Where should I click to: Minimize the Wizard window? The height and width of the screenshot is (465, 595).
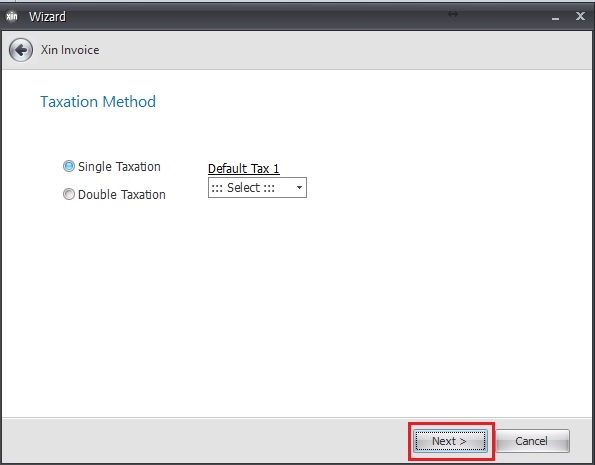tap(556, 18)
